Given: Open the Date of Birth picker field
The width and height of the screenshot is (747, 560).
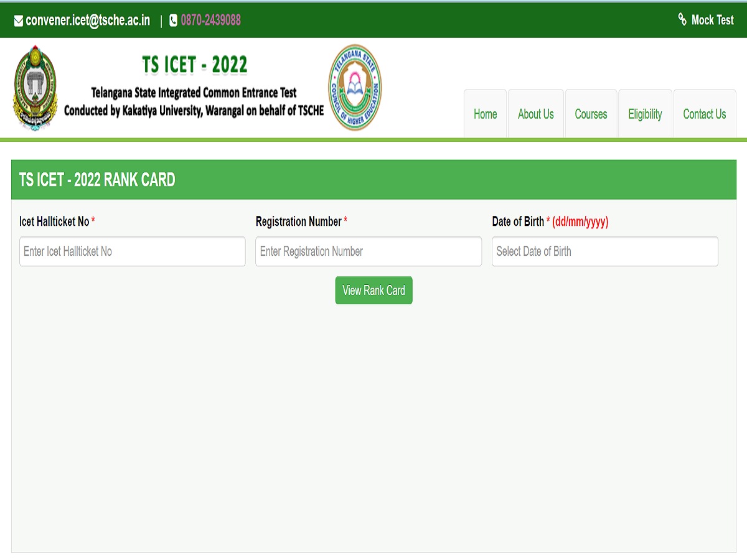Looking at the screenshot, I should (x=605, y=251).
